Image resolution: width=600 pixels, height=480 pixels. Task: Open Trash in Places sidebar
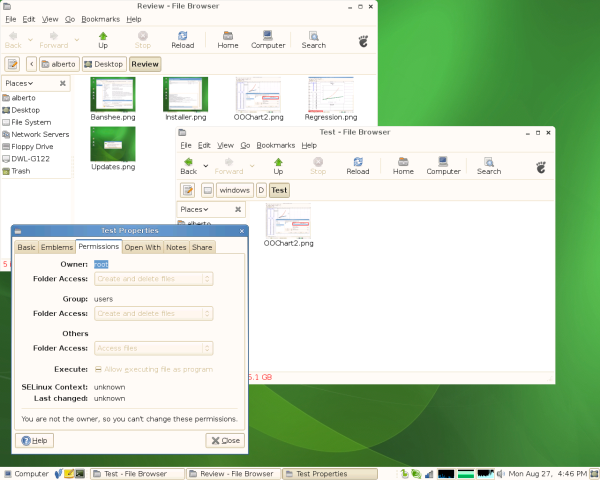pyautogui.click(x=16, y=171)
